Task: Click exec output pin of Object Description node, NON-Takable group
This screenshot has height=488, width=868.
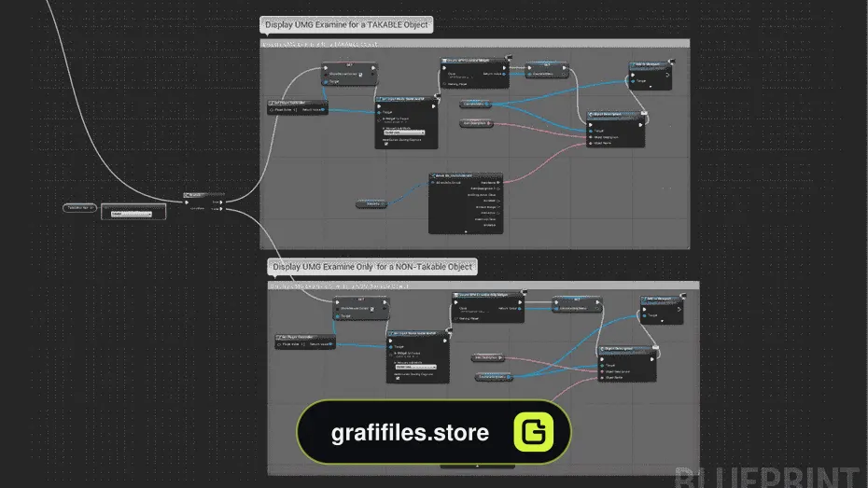Action: (x=652, y=359)
